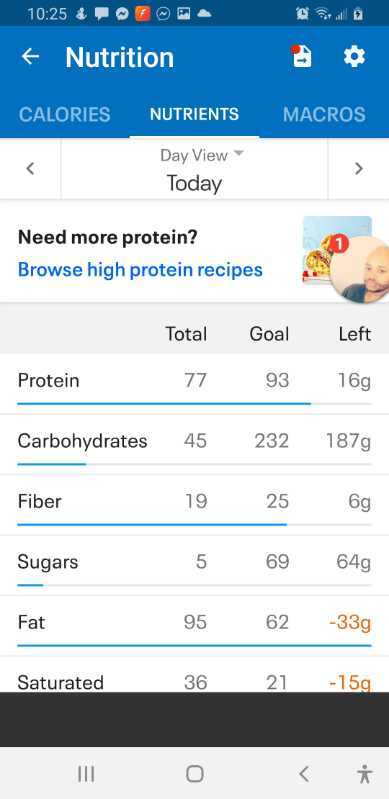The width and height of the screenshot is (389, 799).
Task: Open the settings gear icon
Action: point(354,56)
